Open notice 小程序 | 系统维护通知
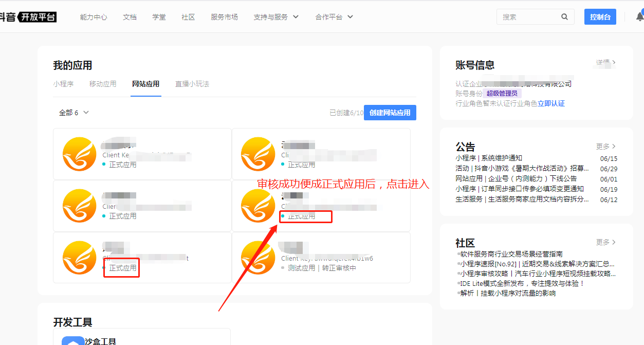The height and width of the screenshot is (345, 644). (489, 158)
